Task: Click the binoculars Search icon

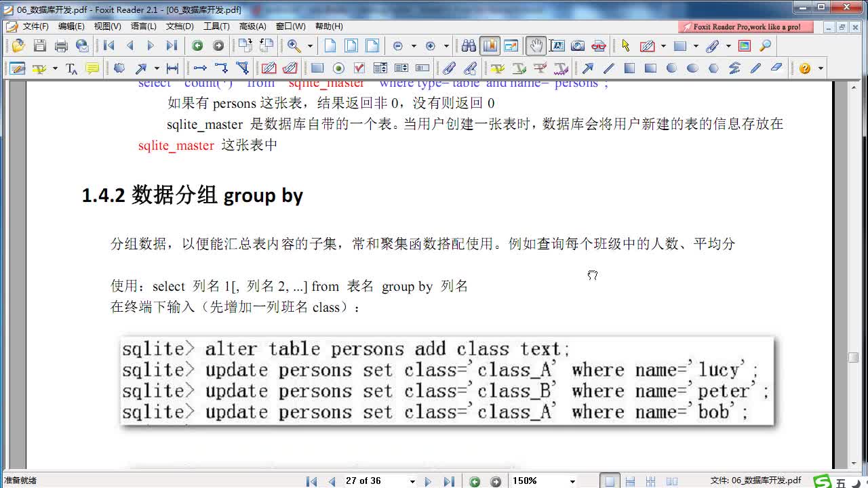Action: [469, 45]
